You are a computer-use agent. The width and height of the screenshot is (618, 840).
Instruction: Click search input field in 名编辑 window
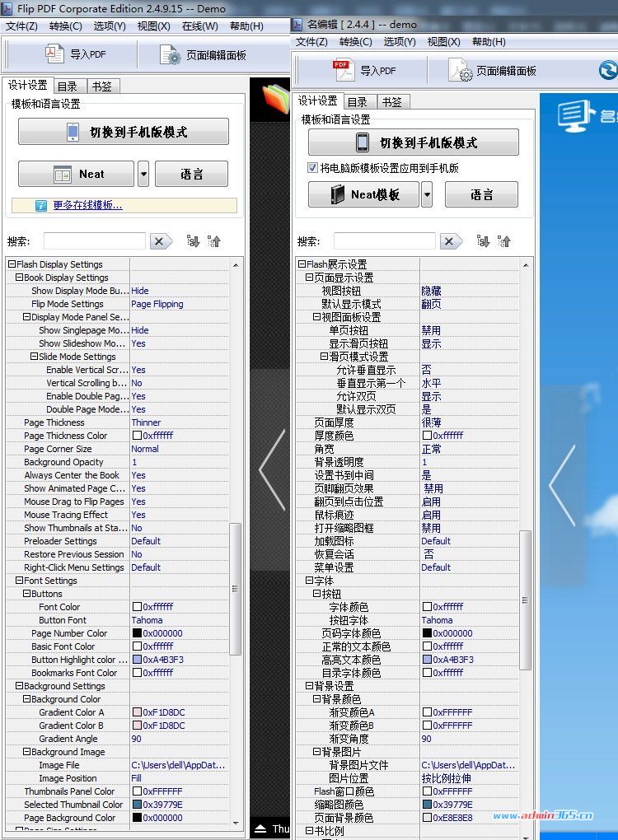click(x=384, y=241)
